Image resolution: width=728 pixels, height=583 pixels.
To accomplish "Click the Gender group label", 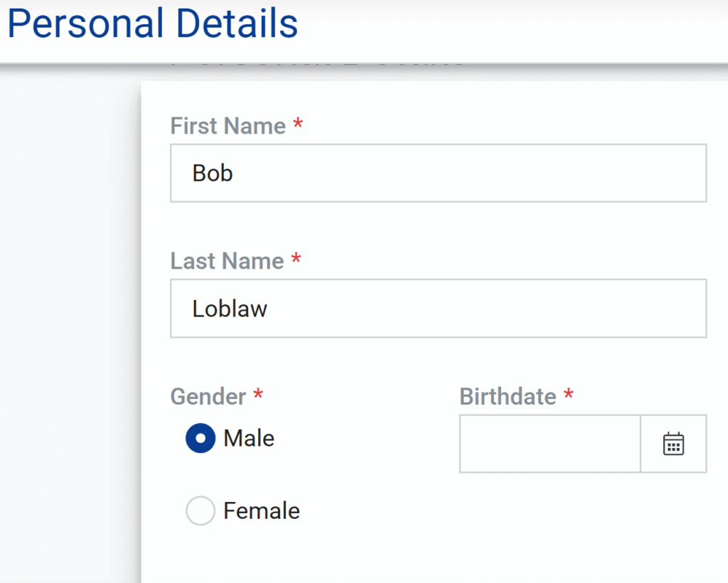I will coord(208,396).
